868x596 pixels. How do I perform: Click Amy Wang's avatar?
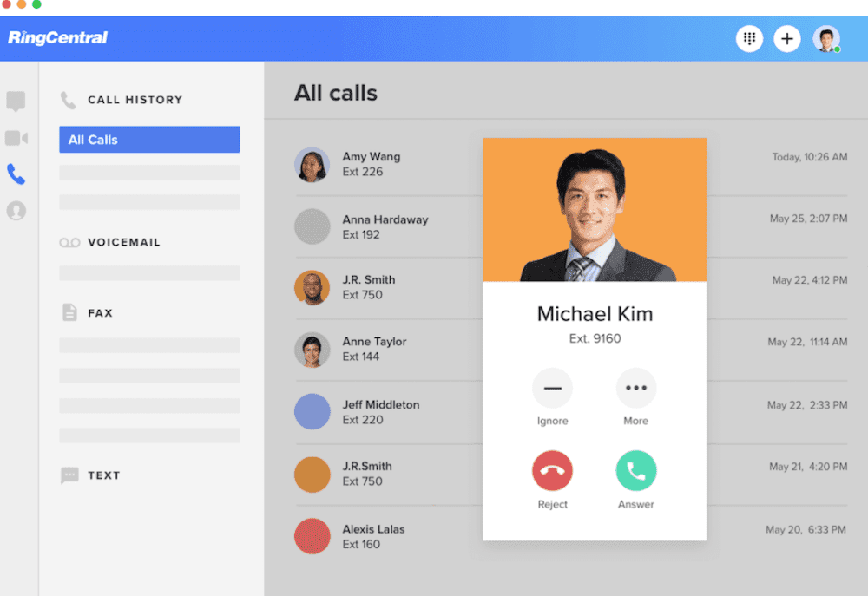click(x=312, y=165)
